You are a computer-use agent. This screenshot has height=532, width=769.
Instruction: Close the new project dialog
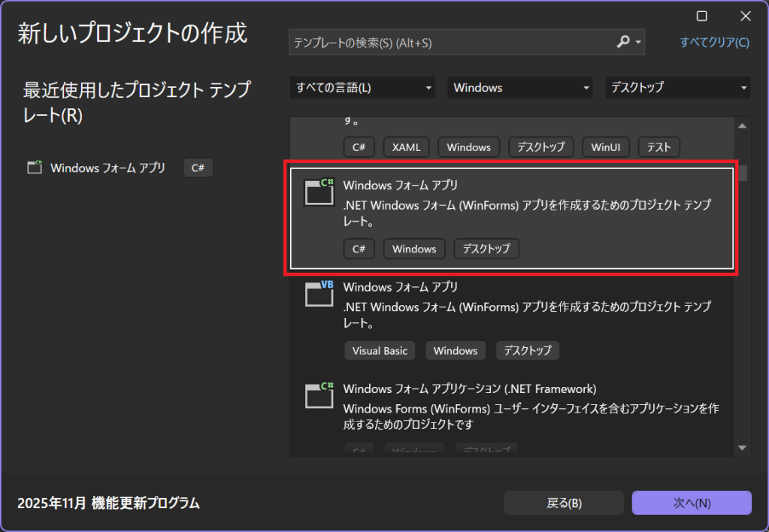pos(745,16)
